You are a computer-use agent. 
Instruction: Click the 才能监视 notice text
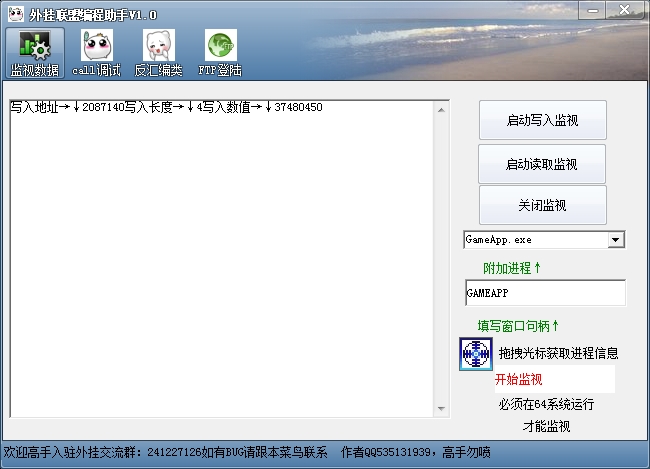(546, 426)
